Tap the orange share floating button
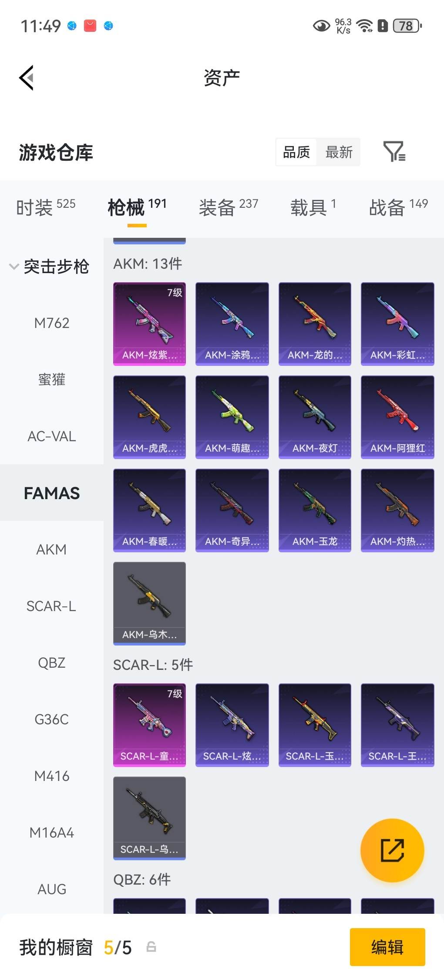444x980 pixels. [392, 850]
